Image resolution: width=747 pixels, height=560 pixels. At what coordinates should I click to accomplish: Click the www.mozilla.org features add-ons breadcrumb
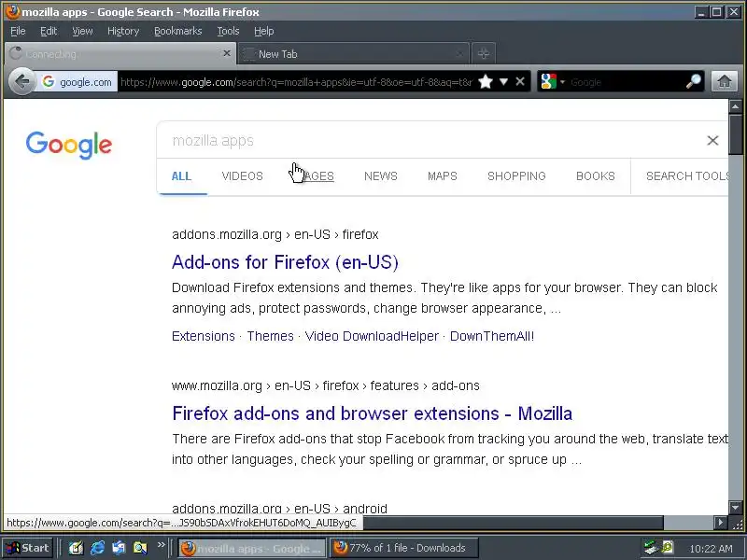point(325,385)
